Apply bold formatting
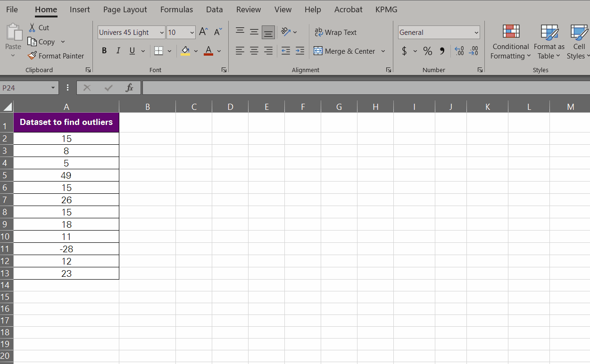 (x=104, y=50)
